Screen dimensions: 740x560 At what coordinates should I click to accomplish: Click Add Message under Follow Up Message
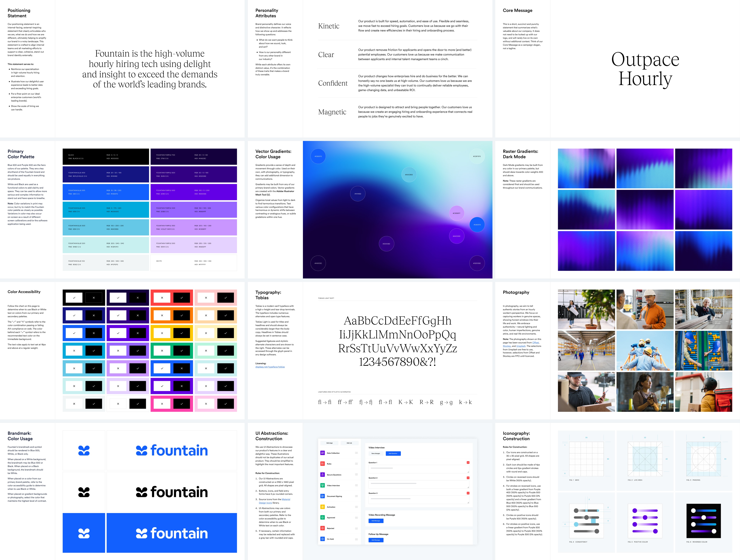[376, 540]
